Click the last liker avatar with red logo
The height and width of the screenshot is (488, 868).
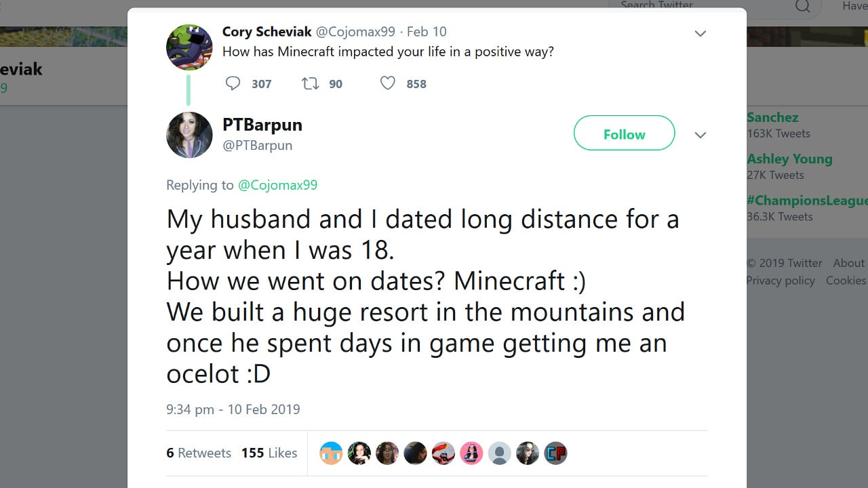555,453
